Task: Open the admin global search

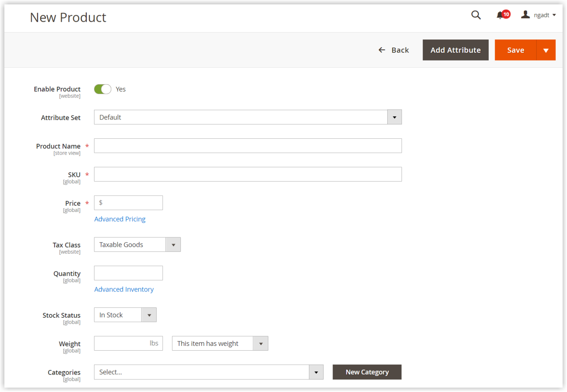Action: pos(476,15)
